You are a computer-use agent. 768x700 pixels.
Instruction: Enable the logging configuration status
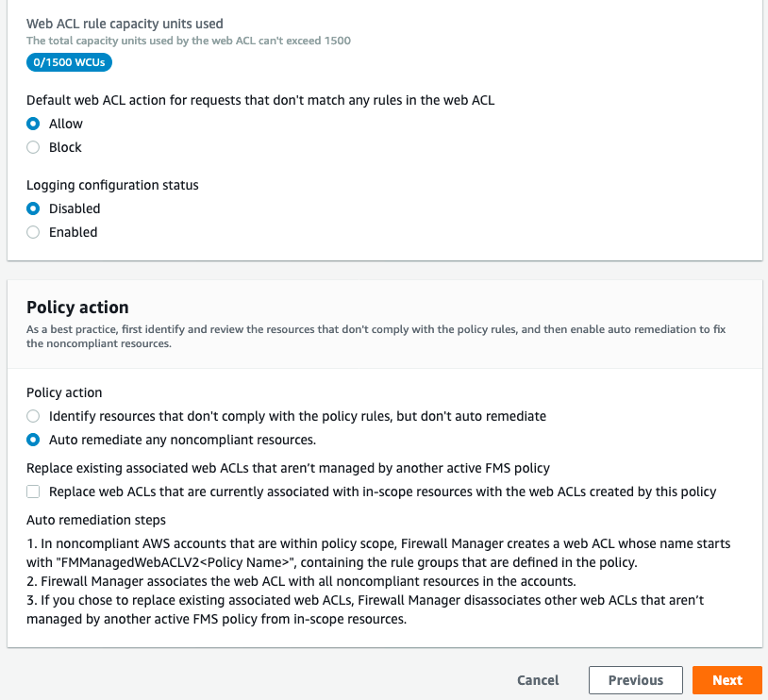coord(33,232)
